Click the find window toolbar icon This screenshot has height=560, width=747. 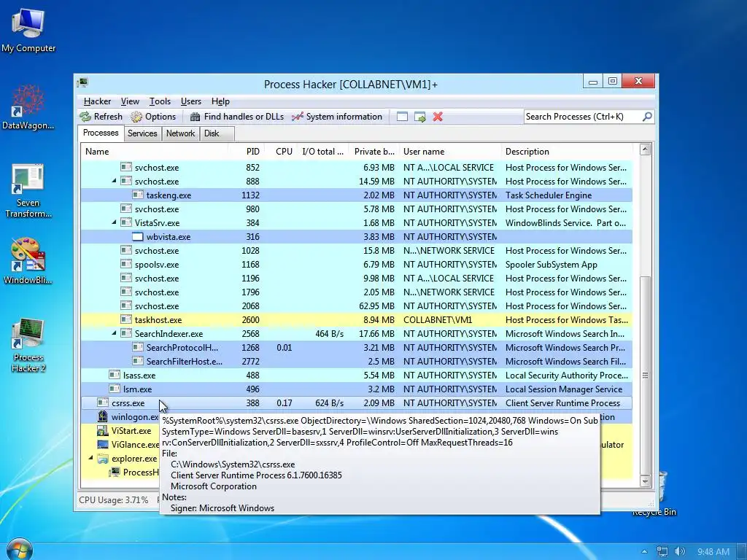pyautogui.click(x=402, y=117)
